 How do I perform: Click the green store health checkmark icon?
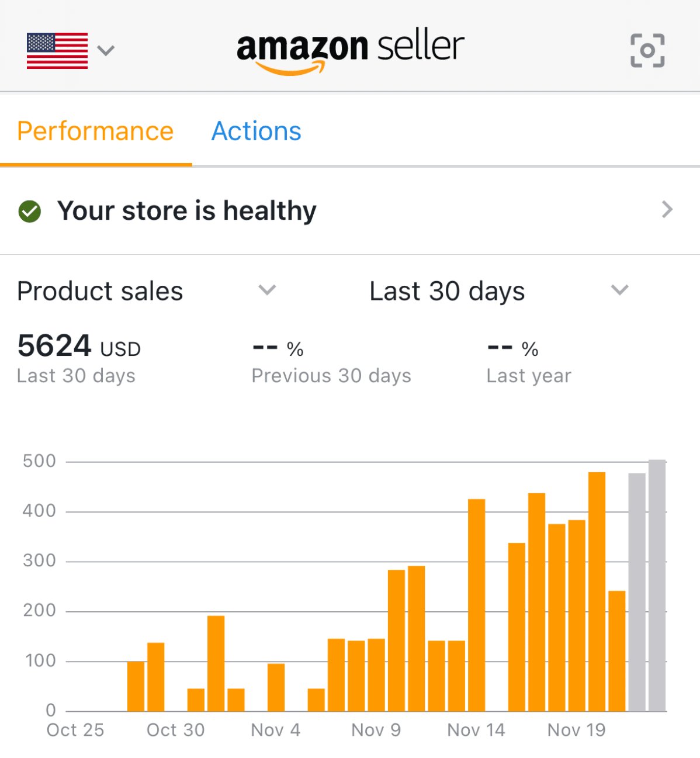(x=30, y=211)
